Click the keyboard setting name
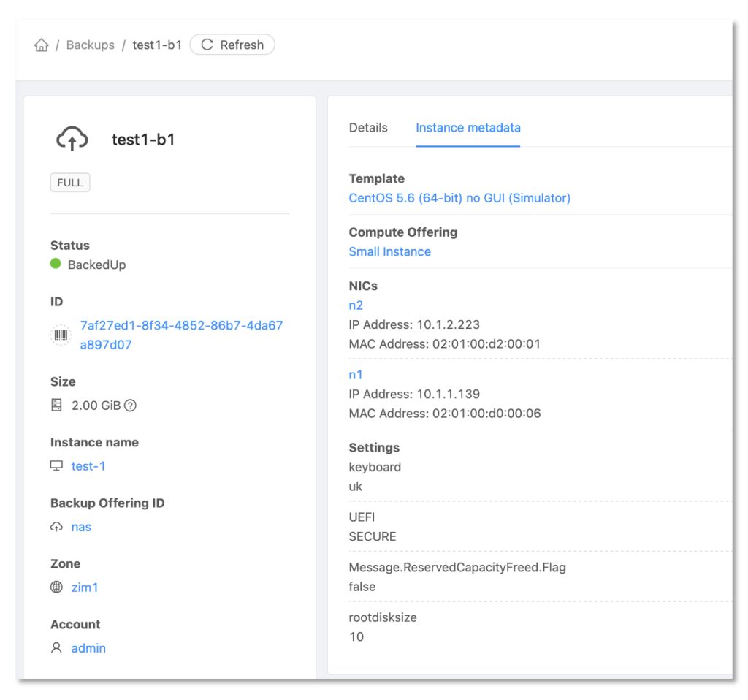 (375, 467)
